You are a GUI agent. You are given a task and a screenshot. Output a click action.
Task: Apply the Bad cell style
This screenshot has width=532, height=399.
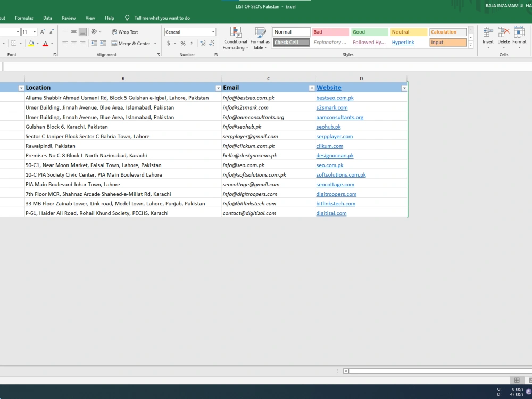(x=330, y=32)
